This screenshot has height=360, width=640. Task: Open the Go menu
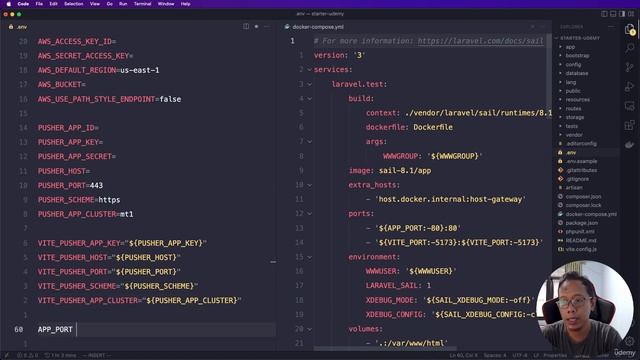click(x=109, y=4)
